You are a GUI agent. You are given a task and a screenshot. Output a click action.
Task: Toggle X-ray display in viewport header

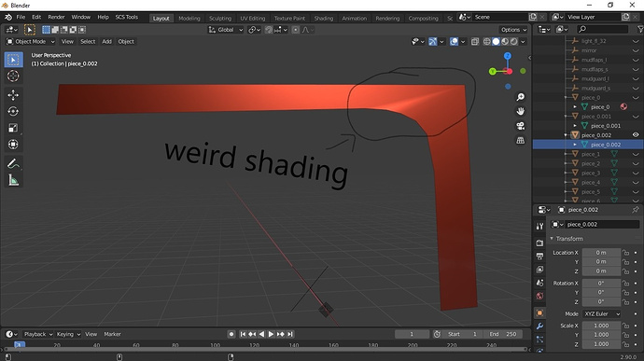[x=475, y=41]
